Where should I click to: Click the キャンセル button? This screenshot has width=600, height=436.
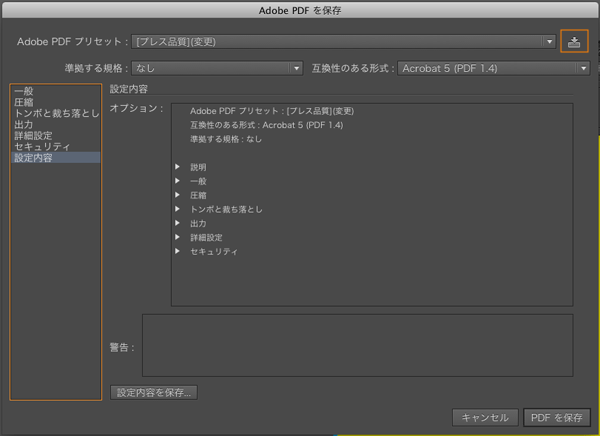(485, 417)
